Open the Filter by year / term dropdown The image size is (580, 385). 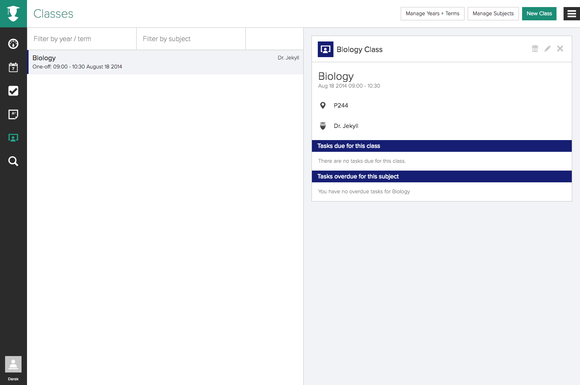(82, 39)
